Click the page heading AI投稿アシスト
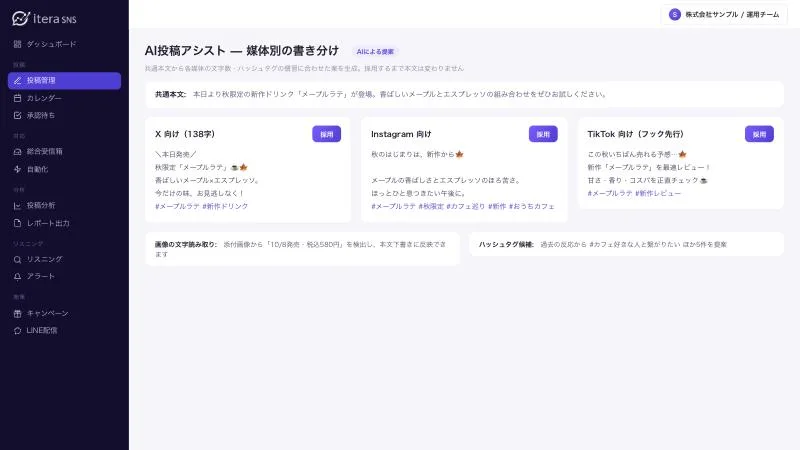Image resolution: width=800 pixels, height=450 pixels. (185, 51)
